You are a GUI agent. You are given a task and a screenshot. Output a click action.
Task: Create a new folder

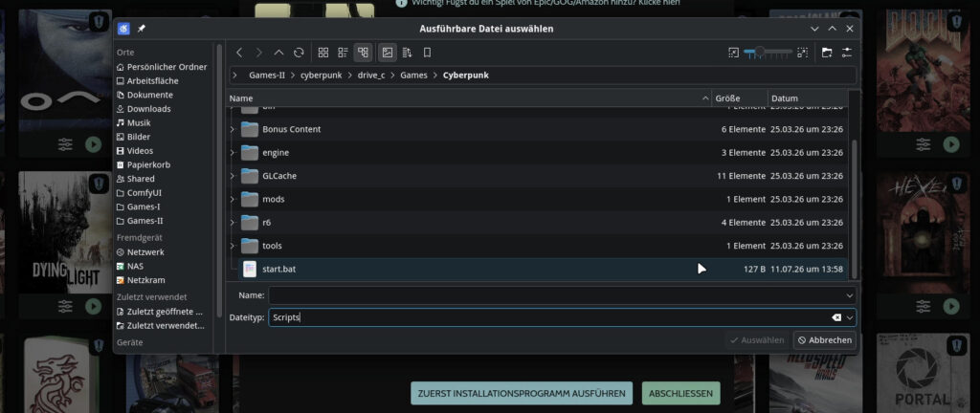[x=827, y=53]
